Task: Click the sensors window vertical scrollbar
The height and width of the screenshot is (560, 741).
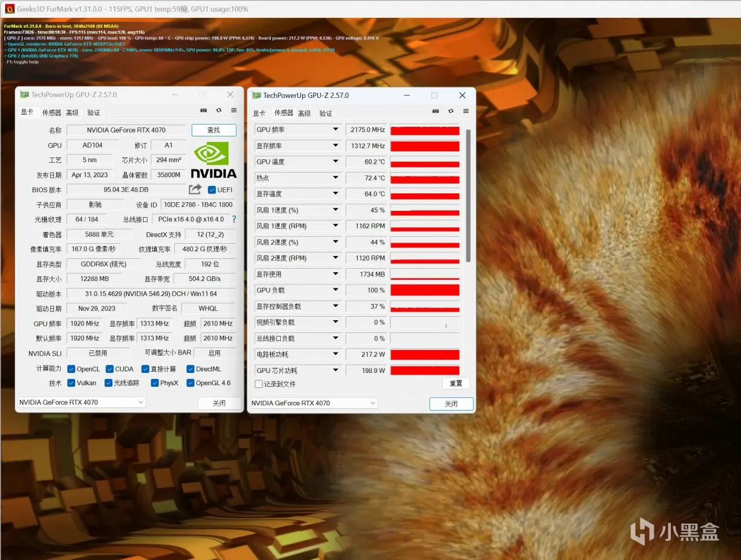Action: click(468, 196)
